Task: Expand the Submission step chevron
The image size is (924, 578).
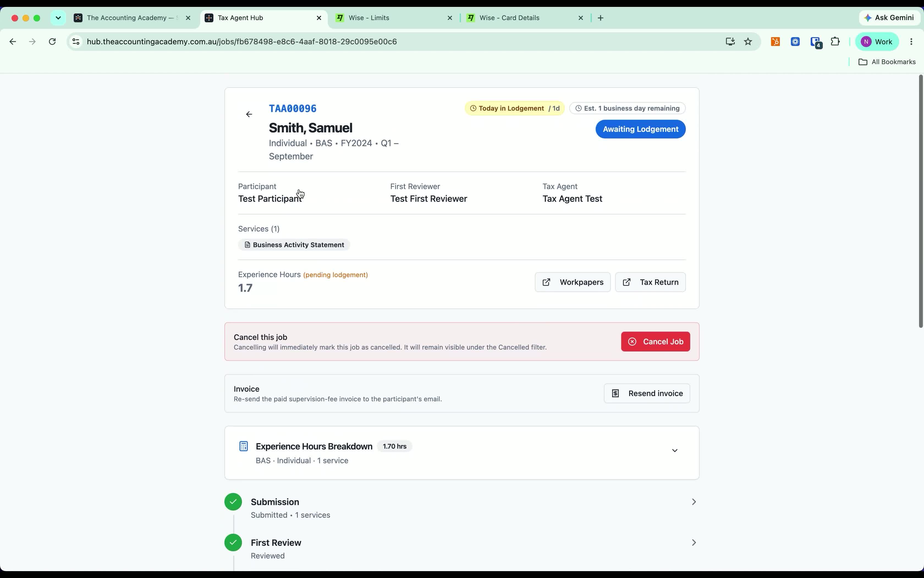Action: [694, 502]
